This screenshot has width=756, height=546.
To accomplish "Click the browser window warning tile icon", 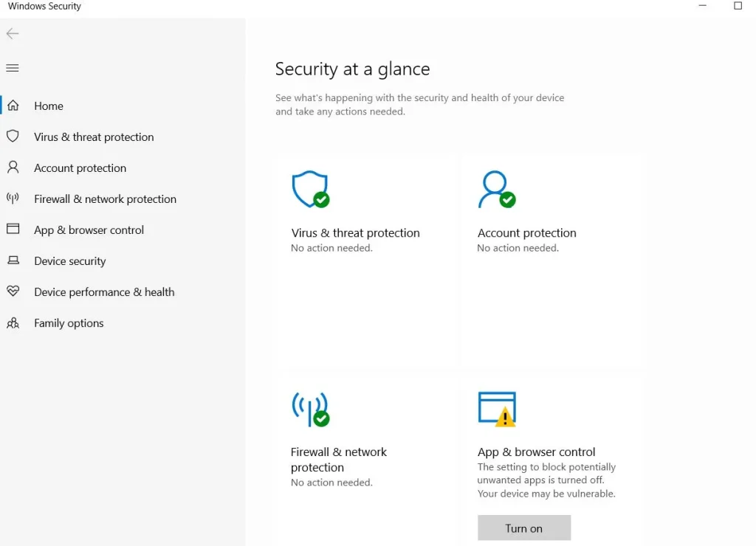I will (497, 409).
